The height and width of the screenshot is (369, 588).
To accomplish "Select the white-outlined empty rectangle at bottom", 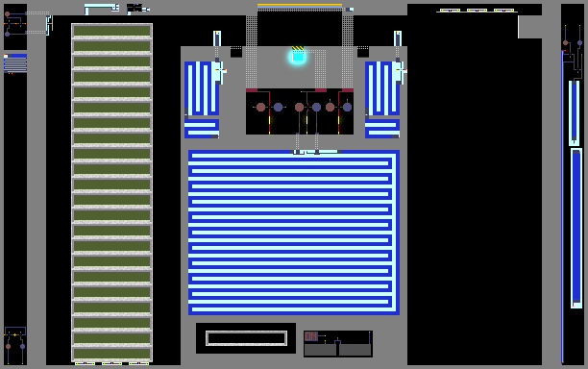I will coord(246,338).
